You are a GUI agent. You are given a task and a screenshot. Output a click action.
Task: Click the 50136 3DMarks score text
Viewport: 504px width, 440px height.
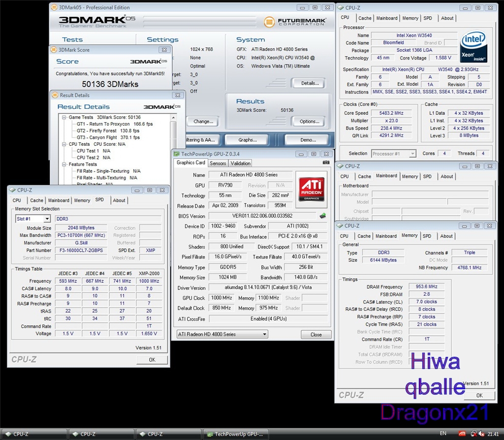click(x=110, y=84)
